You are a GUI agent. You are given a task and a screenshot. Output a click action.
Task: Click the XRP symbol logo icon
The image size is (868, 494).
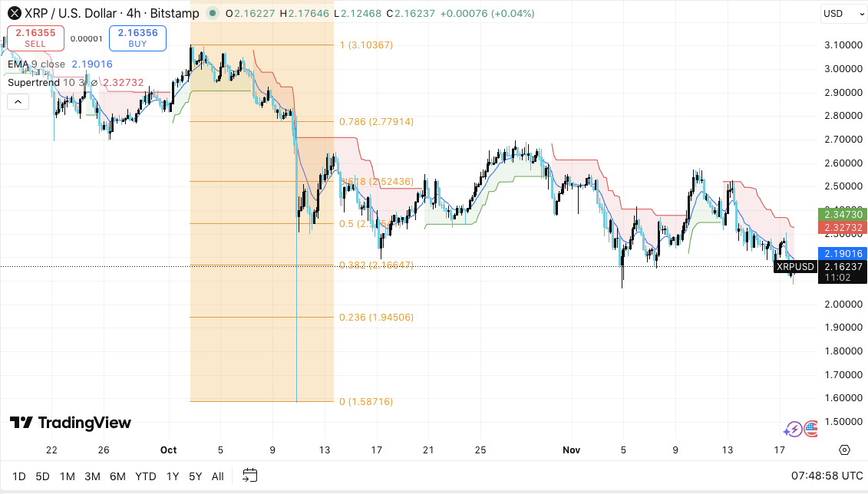(13, 13)
